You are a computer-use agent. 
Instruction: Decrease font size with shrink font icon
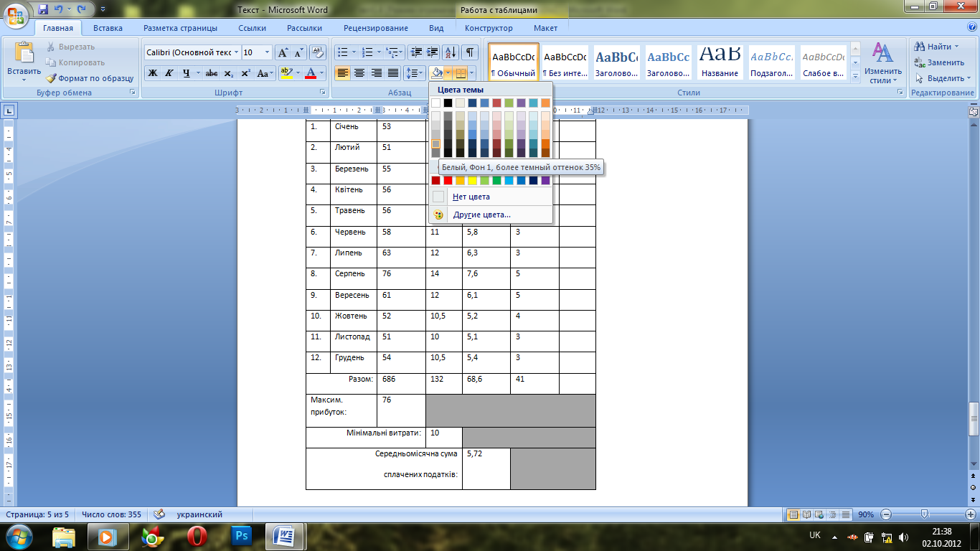[298, 52]
